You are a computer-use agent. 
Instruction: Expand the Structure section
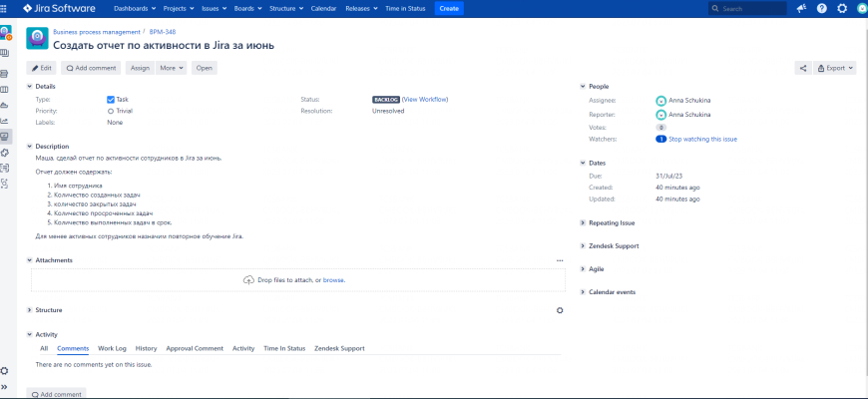click(29, 310)
